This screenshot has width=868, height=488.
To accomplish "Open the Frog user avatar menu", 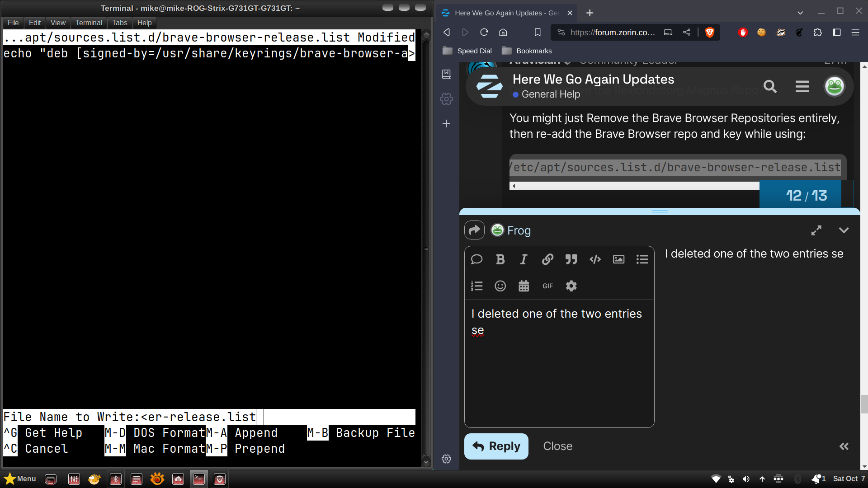I will [835, 86].
